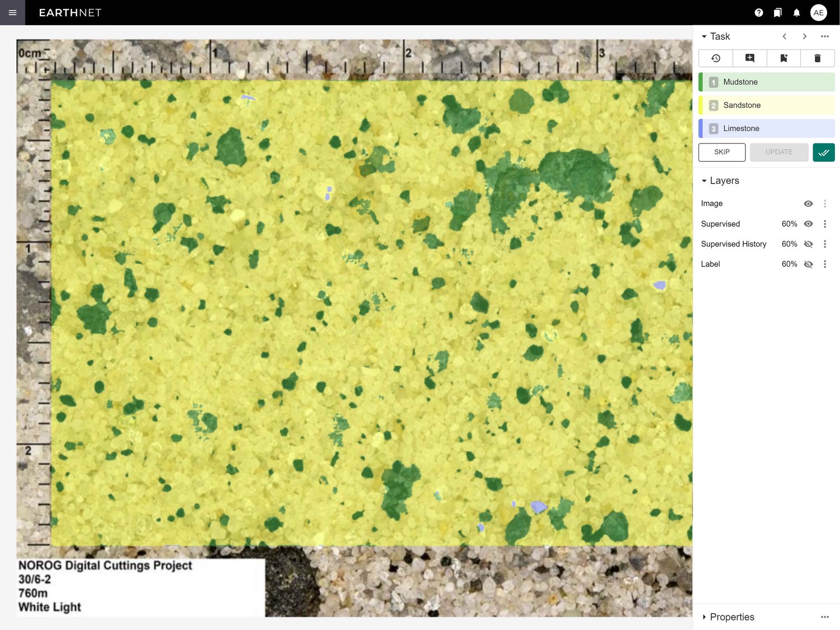Hide the Supervised layer
This screenshot has height=630, width=840.
pos(808,224)
